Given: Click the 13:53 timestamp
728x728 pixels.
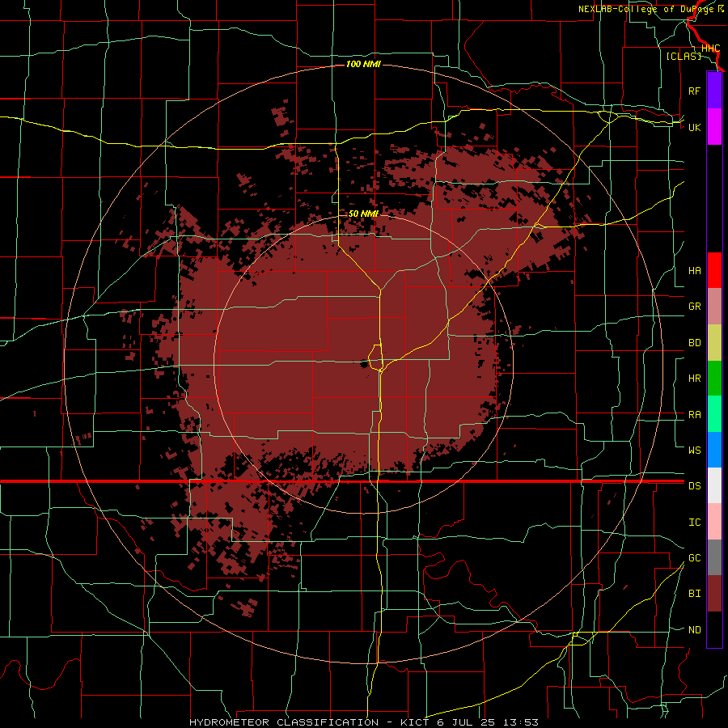Looking at the screenshot, I should click(x=519, y=722).
